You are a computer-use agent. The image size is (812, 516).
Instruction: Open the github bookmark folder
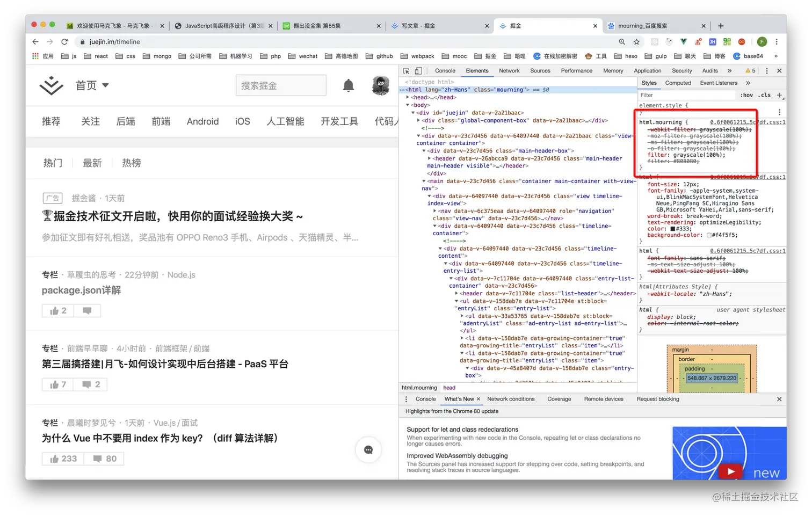pyautogui.click(x=379, y=56)
